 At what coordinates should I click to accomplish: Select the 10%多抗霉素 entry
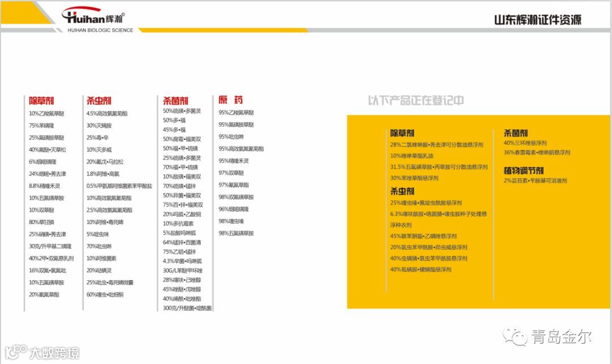pos(178,224)
